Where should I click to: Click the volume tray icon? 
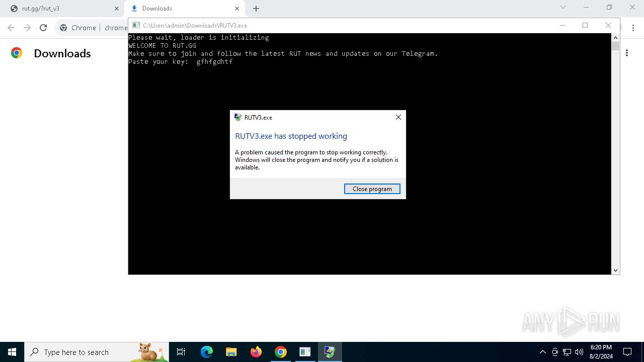[x=579, y=352]
